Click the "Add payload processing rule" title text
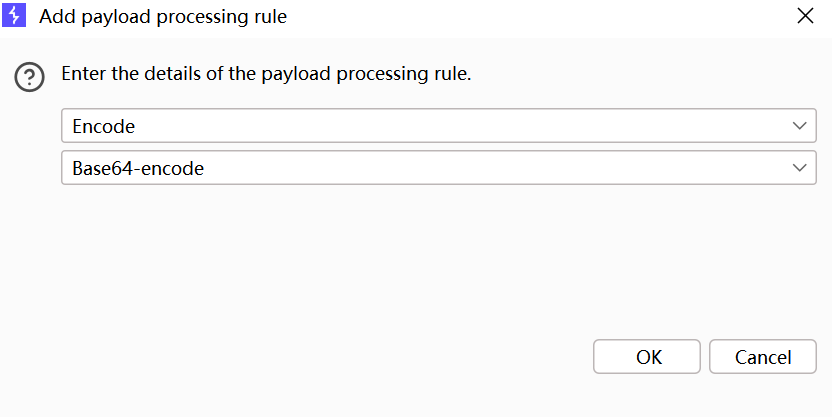The width and height of the screenshot is (832, 417). pos(163,16)
